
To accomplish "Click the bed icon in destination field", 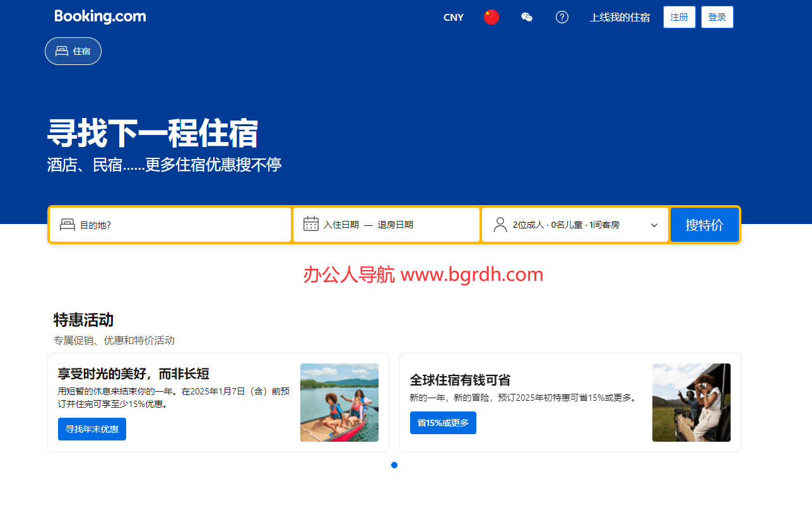I will coord(68,225).
